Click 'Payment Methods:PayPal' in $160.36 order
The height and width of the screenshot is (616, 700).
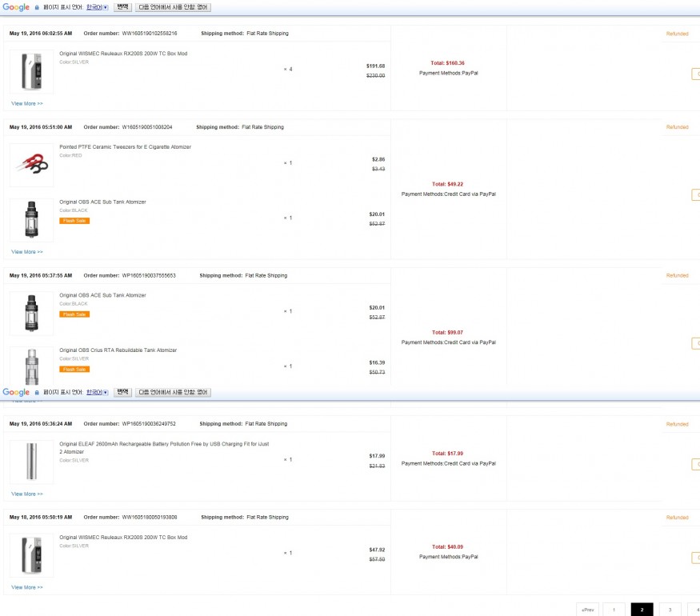pyautogui.click(x=448, y=74)
